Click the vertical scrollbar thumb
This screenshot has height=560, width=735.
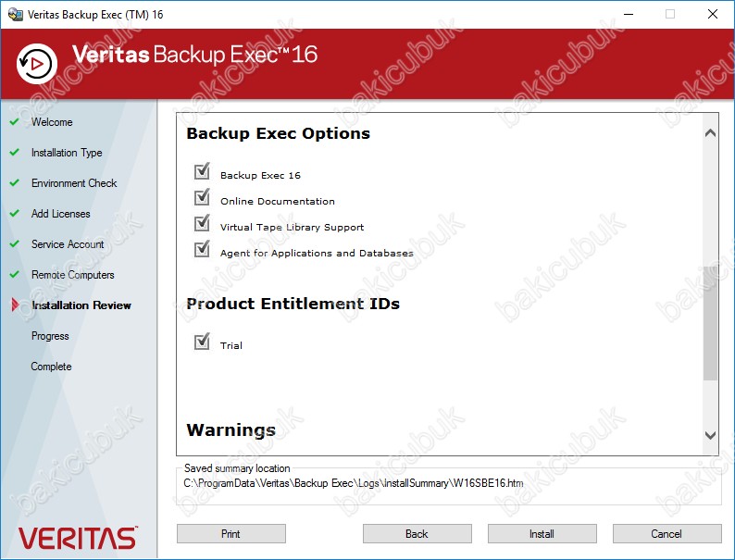point(710,322)
